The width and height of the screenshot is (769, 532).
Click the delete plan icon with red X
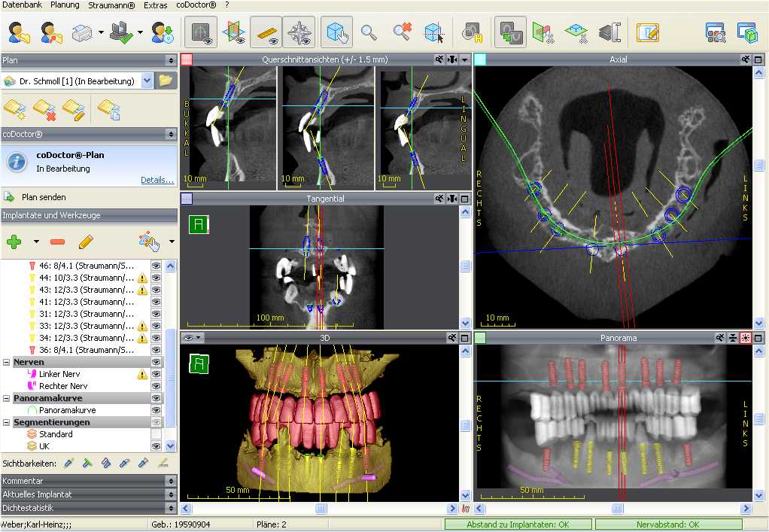point(44,110)
